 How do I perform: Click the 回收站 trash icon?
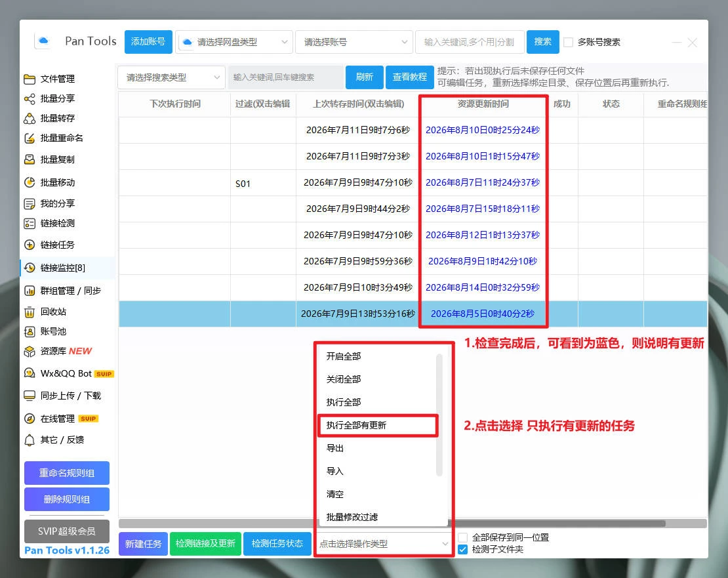(x=30, y=312)
